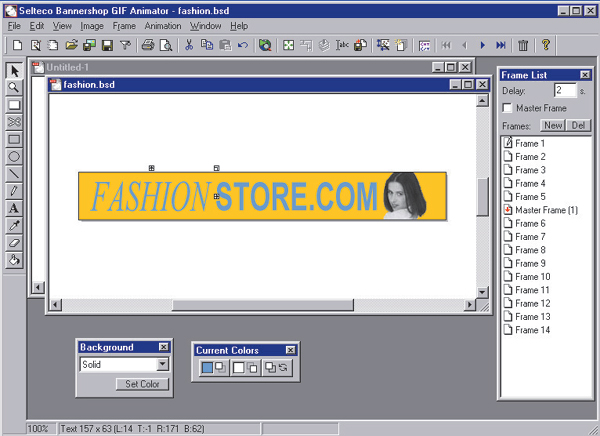Open a file with the folder icon

(x=71, y=45)
